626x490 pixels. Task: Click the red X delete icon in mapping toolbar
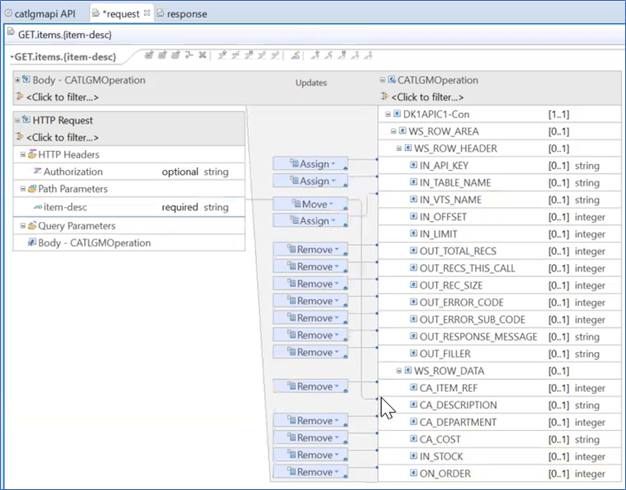click(x=202, y=55)
